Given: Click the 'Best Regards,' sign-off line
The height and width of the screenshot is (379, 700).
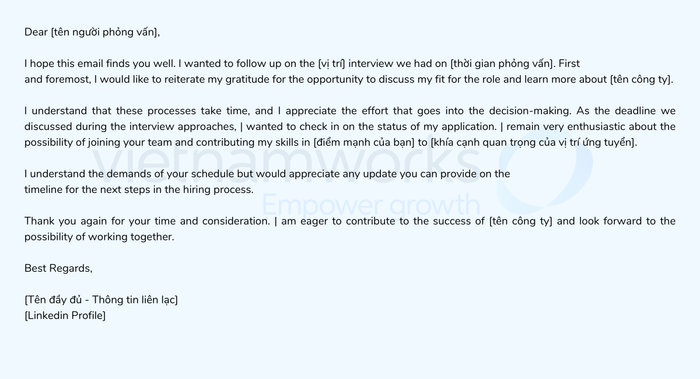Looking at the screenshot, I should (x=58, y=268).
